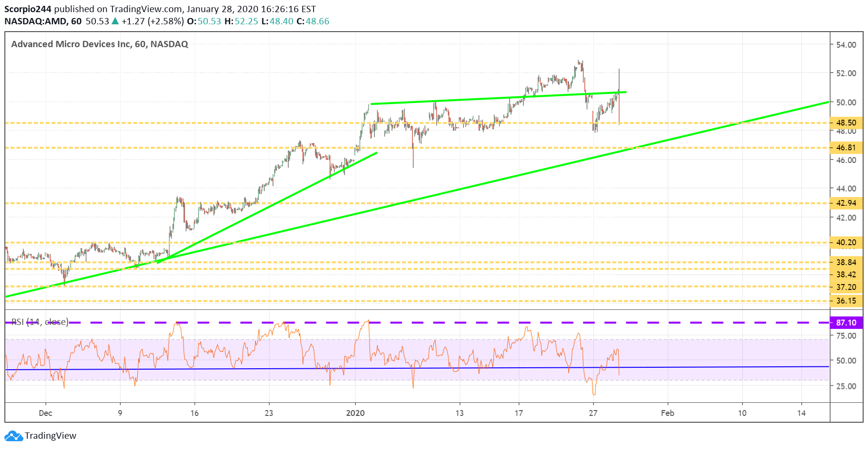This screenshot has height=449, width=868.
Task: Click the 25.00 RSI axis value
Action: pyautogui.click(x=846, y=386)
